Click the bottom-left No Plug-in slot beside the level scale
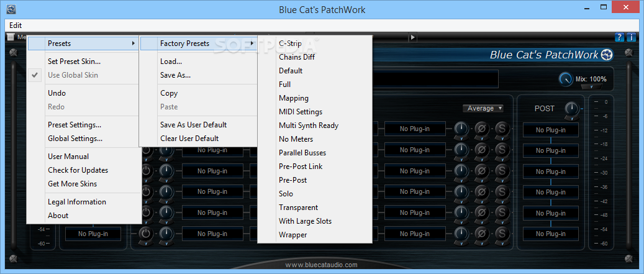The image size is (644, 274). click(x=93, y=234)
